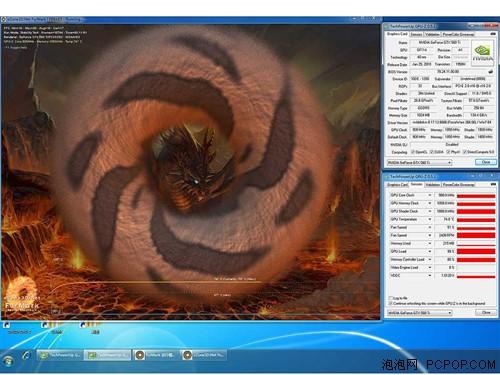
Task: Switch to the first GPU-Z taskbar button
Action: (60, 355)
